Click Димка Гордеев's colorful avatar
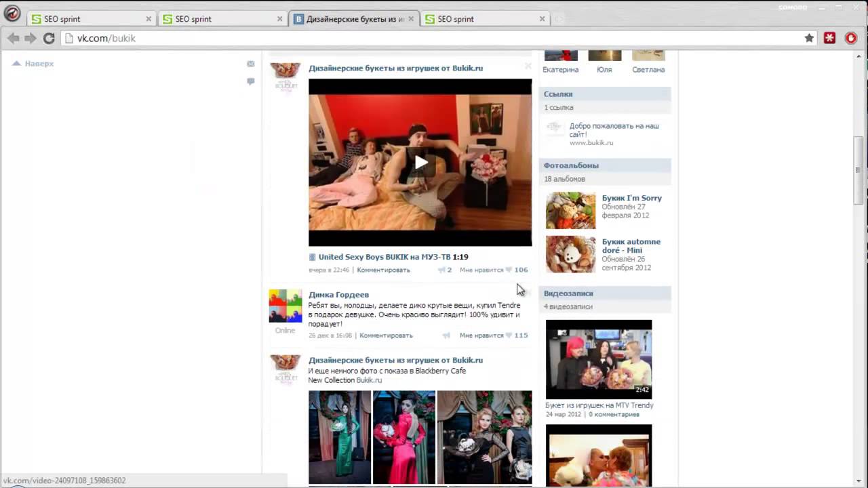868x488 pixels. [285, 306]
